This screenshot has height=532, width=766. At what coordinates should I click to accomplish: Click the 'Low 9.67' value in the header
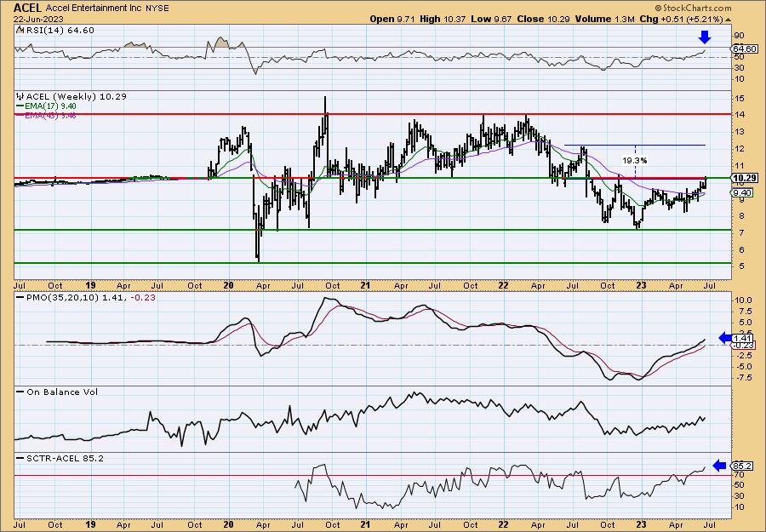click(492, 19)
